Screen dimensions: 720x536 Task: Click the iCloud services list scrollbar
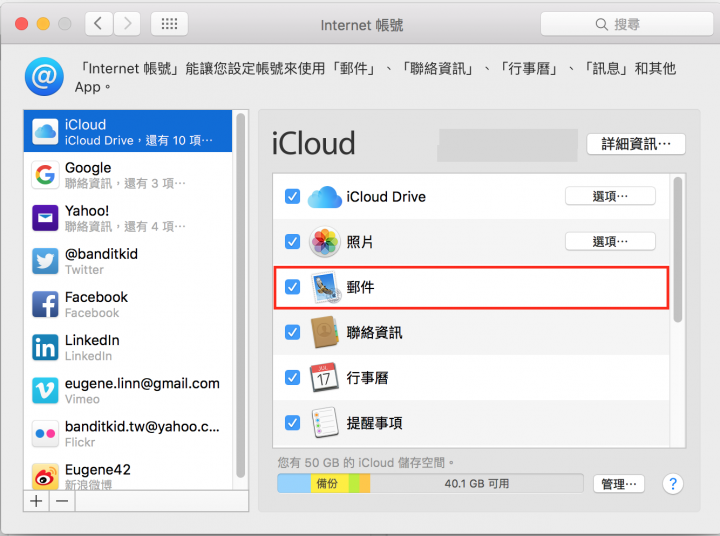(678, 249)
